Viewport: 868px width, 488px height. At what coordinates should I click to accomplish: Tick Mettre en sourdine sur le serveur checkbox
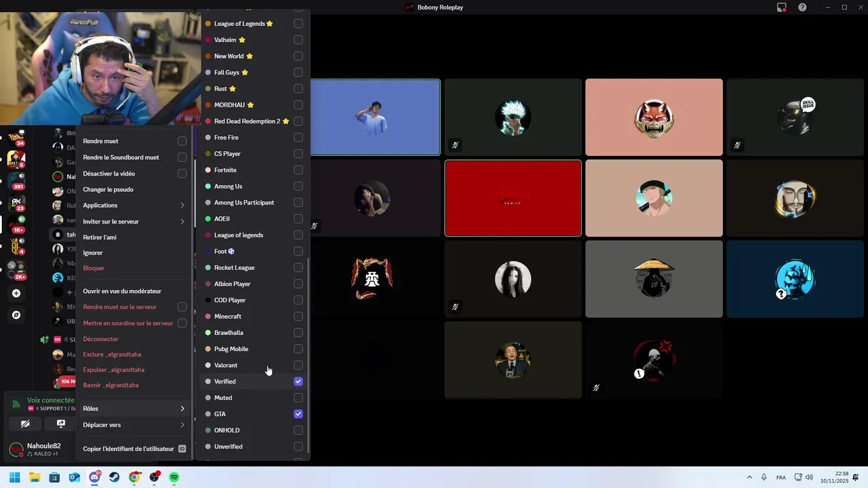click(x=182, y=323)
